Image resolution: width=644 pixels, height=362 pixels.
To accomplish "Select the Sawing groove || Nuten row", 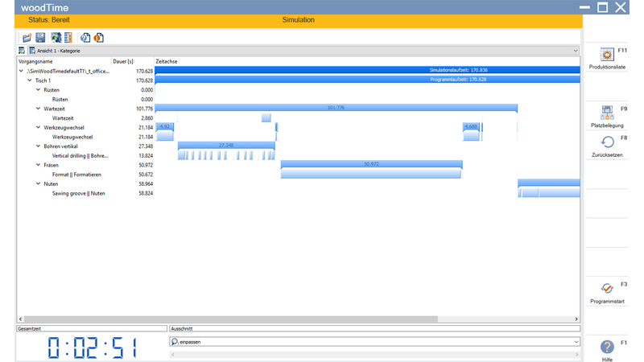I will pos(79,193).
